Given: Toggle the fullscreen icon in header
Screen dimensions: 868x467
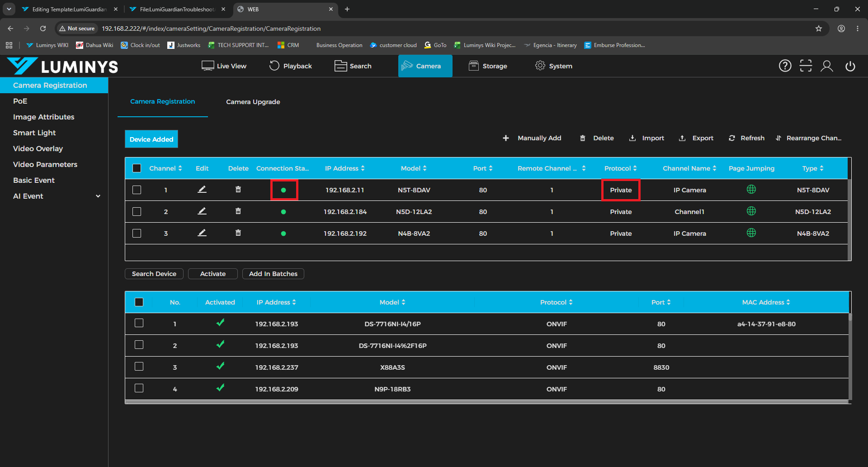Looking at the screenshot, I should (x=806, y=66).
